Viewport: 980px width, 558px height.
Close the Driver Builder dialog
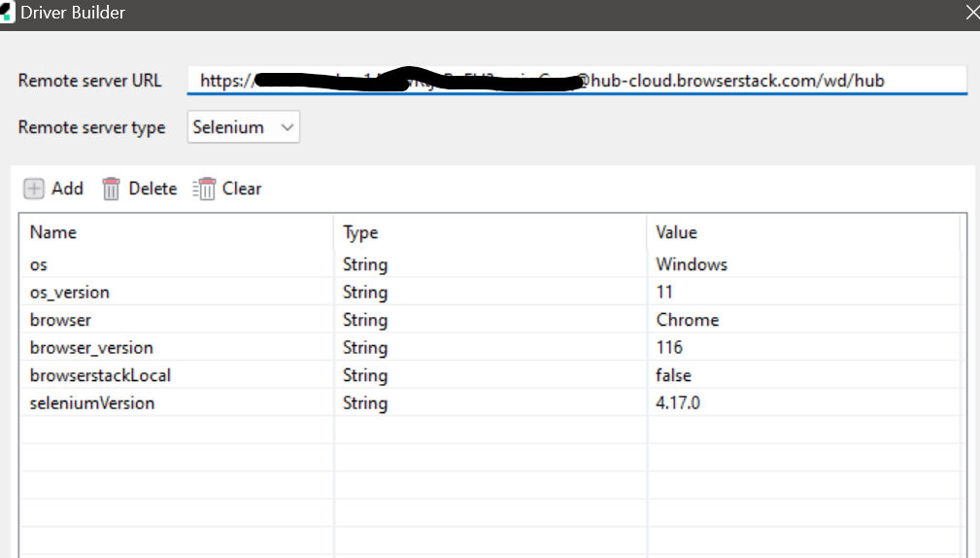(x=972, y=14)
